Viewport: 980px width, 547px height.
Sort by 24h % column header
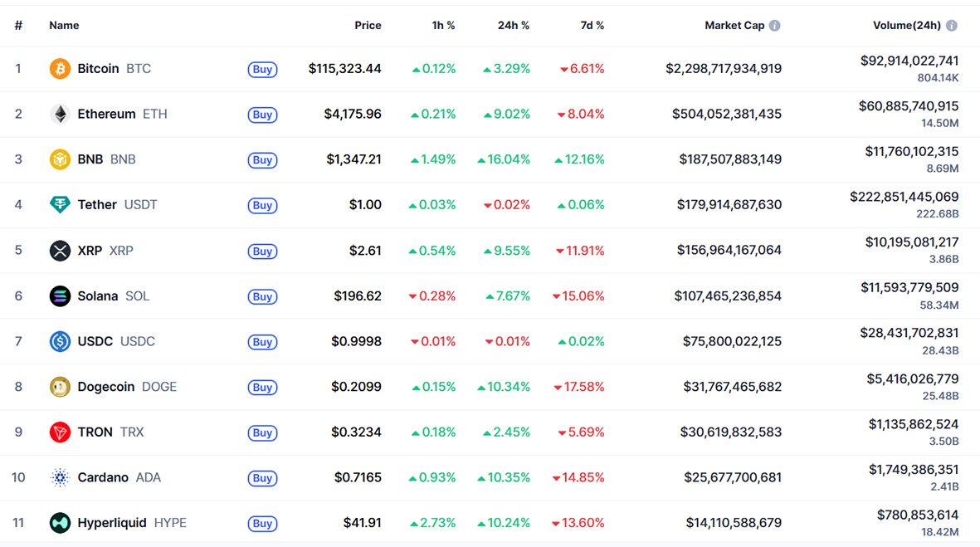(x=514, y=26)
